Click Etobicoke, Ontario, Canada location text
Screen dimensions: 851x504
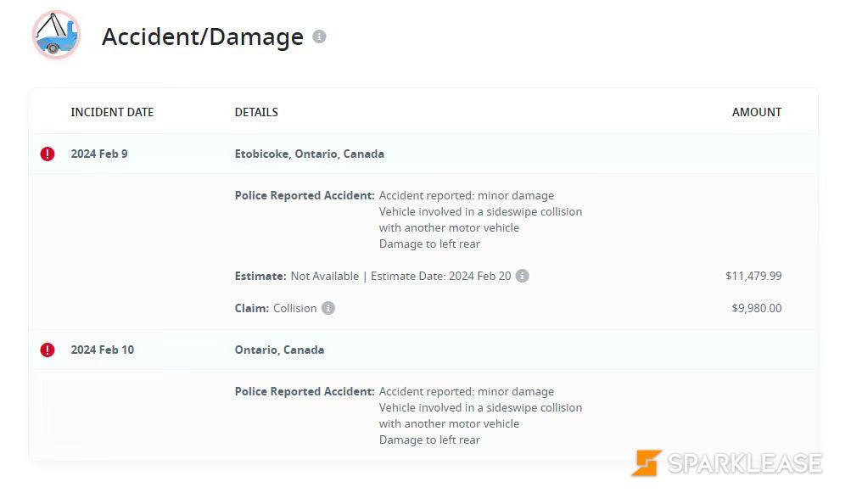[x=310, y=154]
